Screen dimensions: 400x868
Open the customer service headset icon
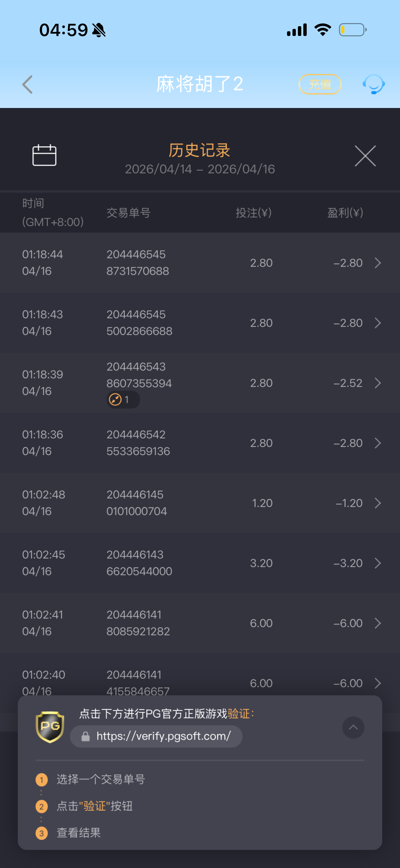pyautogui.click(x=374, y=84)
